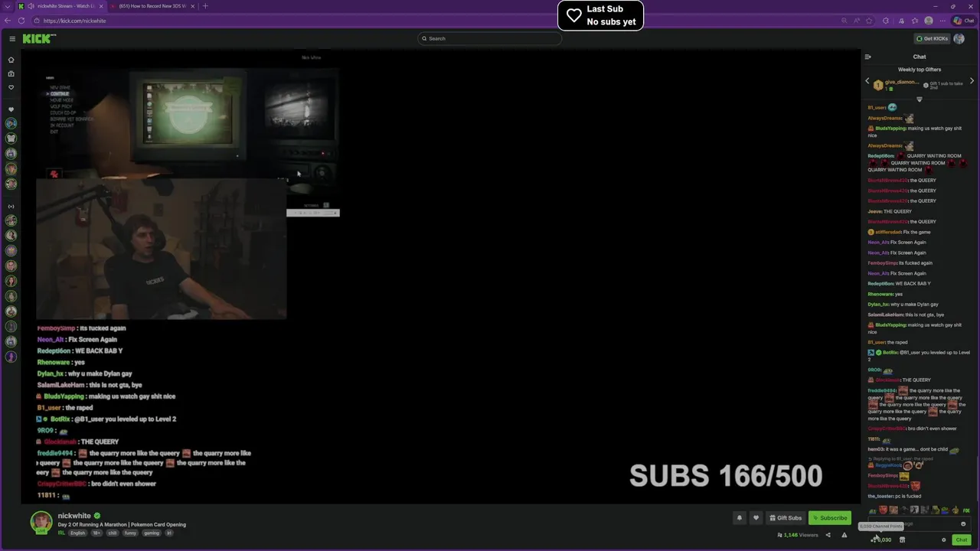Click the IRL category link
Viewport: 980px width, 551px height.
point(61,533)
